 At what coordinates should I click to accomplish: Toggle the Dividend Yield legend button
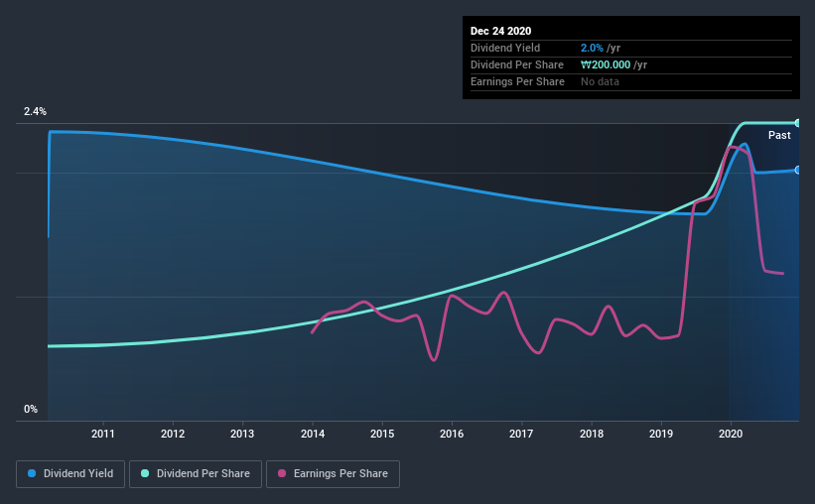(70, 474)
